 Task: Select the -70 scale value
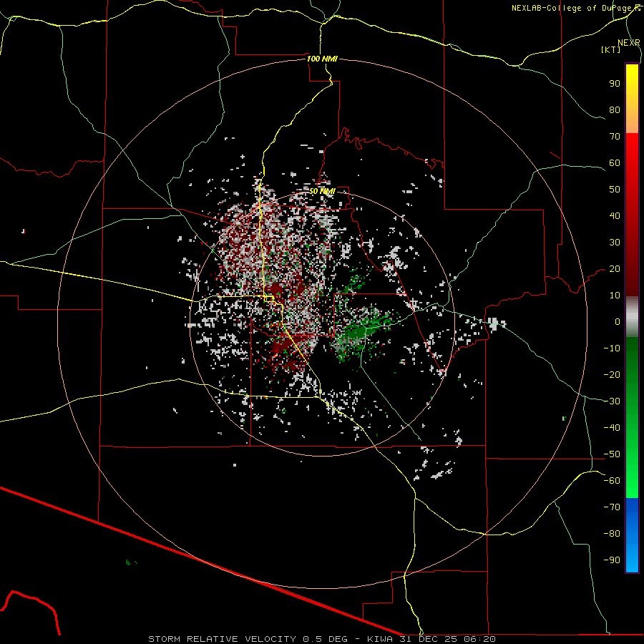(612, 507)
